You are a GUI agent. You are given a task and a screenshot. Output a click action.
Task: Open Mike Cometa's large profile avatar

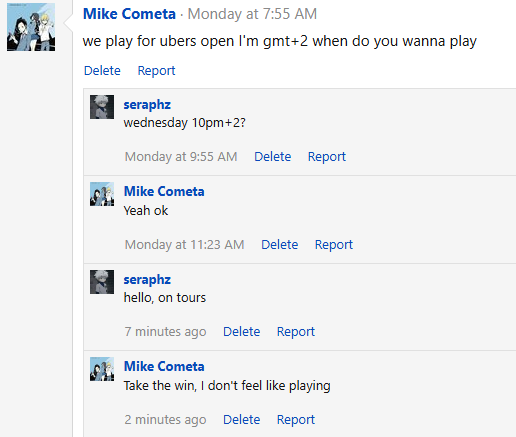31,27
